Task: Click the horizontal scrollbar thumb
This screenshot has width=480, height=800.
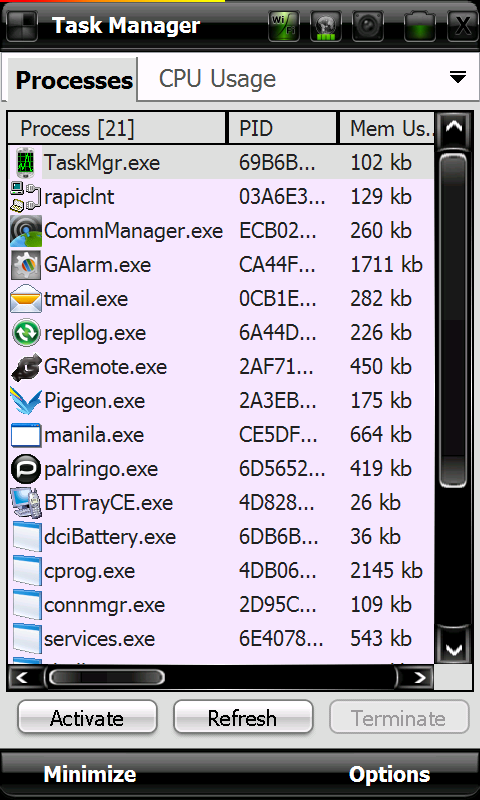Action: pyautogui.click(x=106, y=678)
